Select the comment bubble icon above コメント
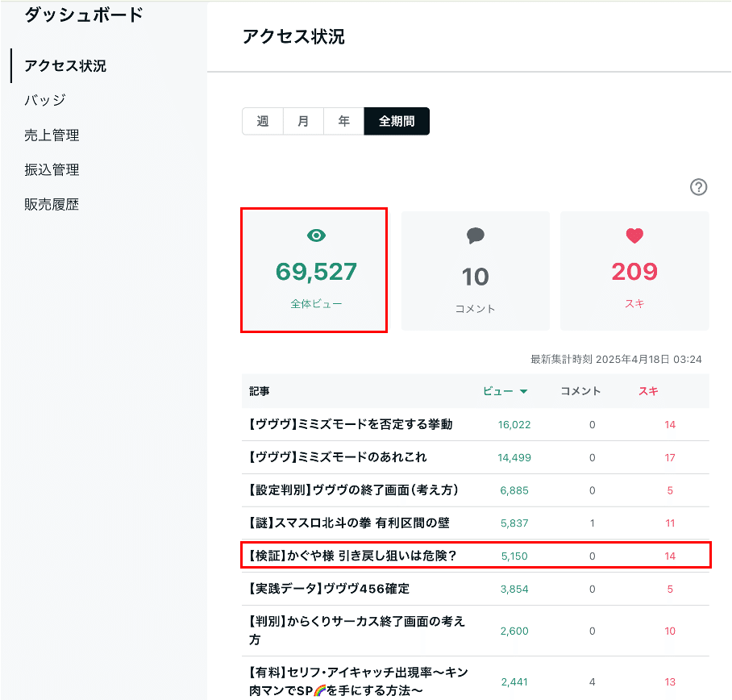 474,235
